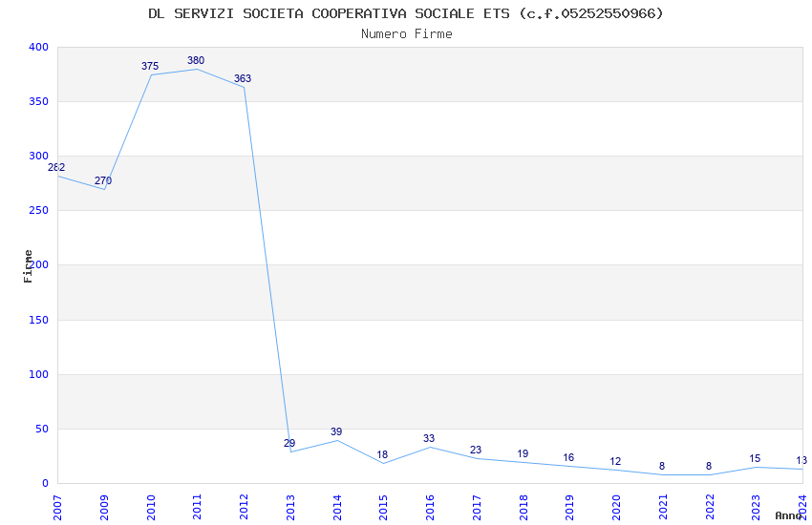Select x-axis year 2022
This screenshot has width=812, height=525.
(x=710, y=508)
